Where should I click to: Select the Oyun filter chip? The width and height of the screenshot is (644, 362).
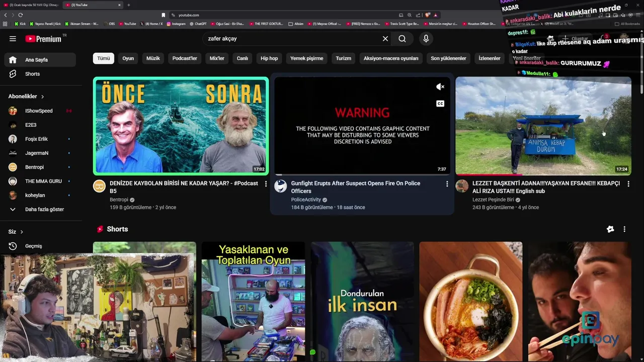[x=128, y=58]
